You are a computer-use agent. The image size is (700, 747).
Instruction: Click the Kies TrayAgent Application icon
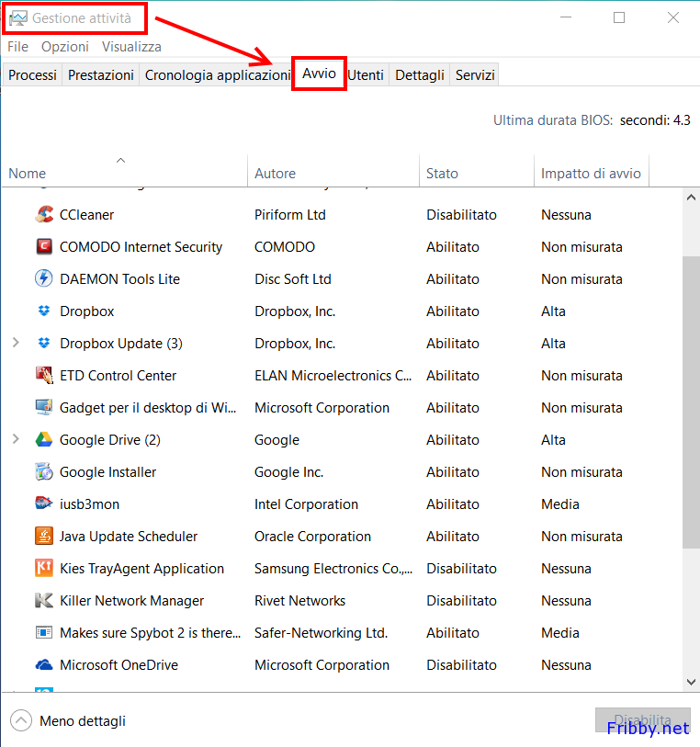tap(43, 569)
